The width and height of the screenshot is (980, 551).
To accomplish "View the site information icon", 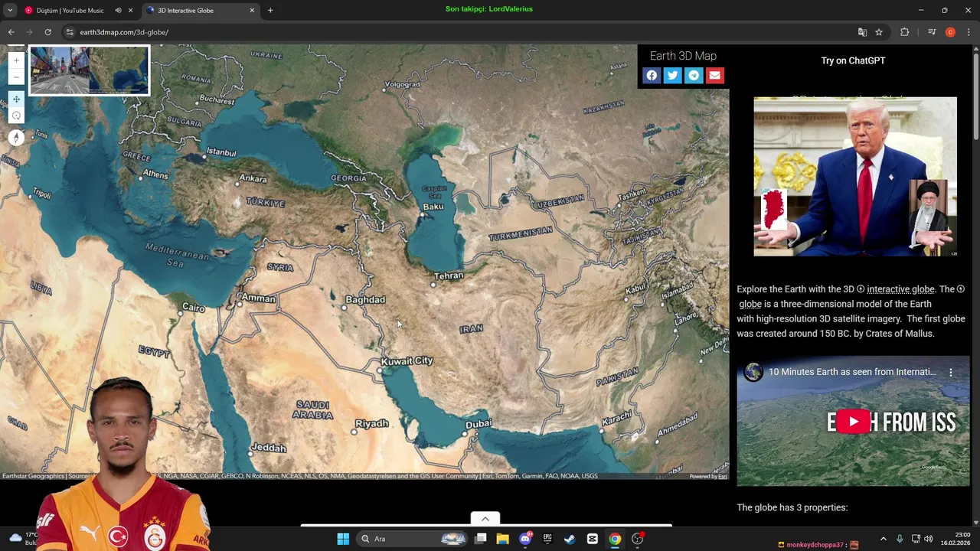I will tap(70, 32).
